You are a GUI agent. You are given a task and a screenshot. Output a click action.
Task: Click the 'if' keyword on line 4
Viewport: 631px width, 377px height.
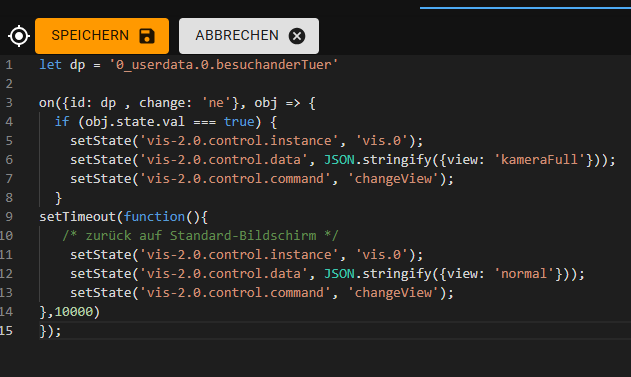(x=62, y=122)
